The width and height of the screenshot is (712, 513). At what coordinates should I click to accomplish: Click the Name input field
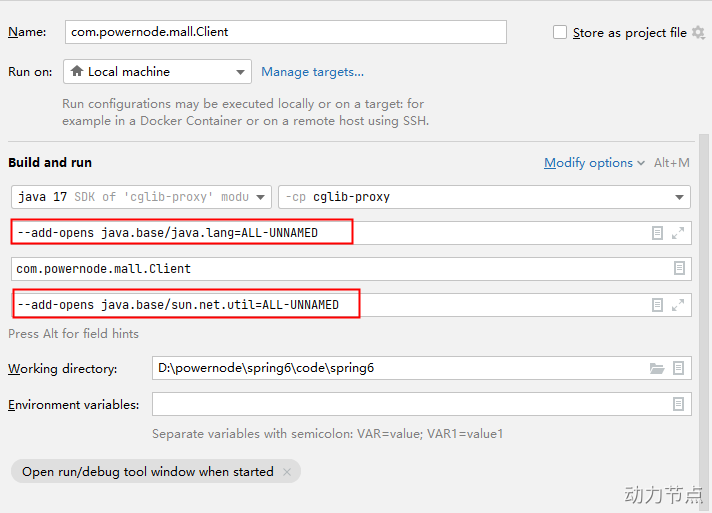pyautogui.click(x=285, y=32)
